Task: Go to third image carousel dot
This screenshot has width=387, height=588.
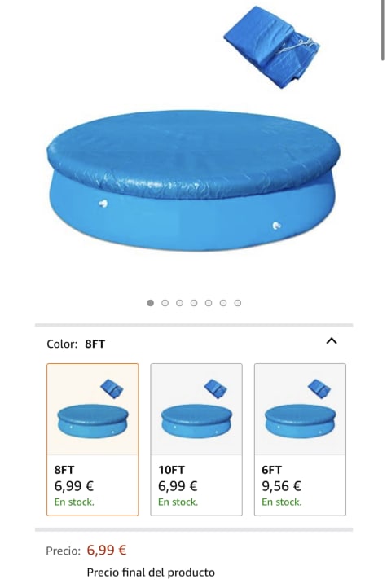Action: 179,303
